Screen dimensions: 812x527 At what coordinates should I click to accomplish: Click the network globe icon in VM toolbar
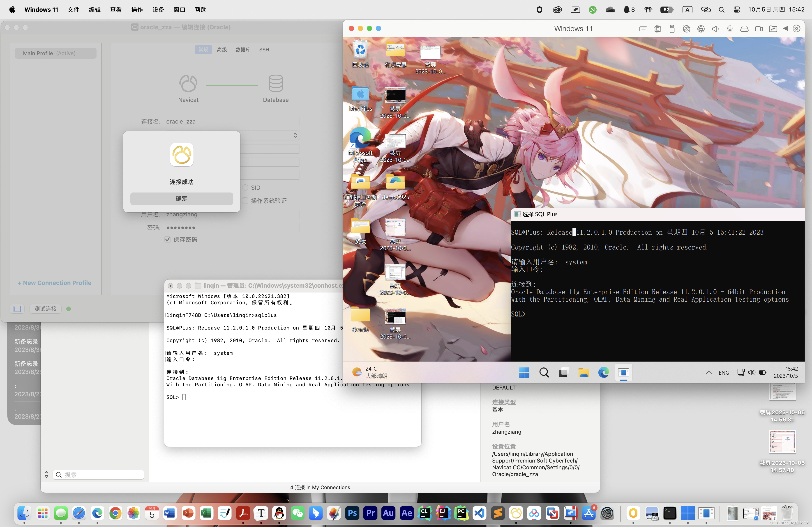tap(701, 29)
